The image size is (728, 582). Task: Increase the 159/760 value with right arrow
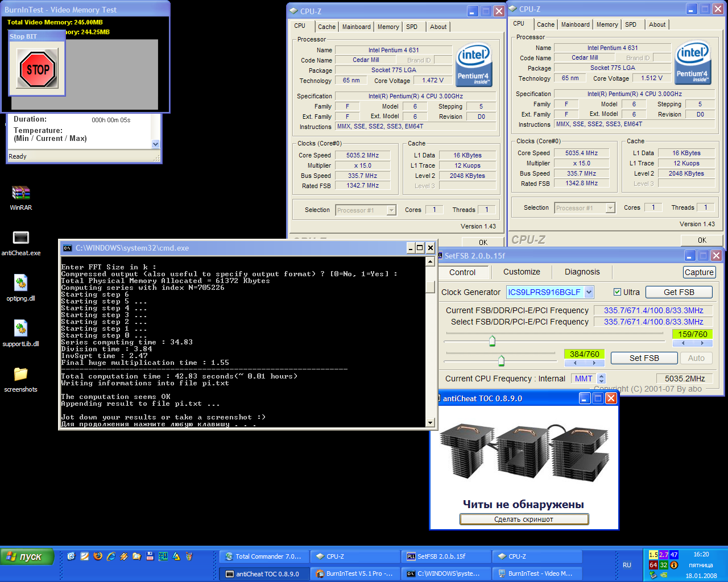pyautogui.click(x=702, y=343)
